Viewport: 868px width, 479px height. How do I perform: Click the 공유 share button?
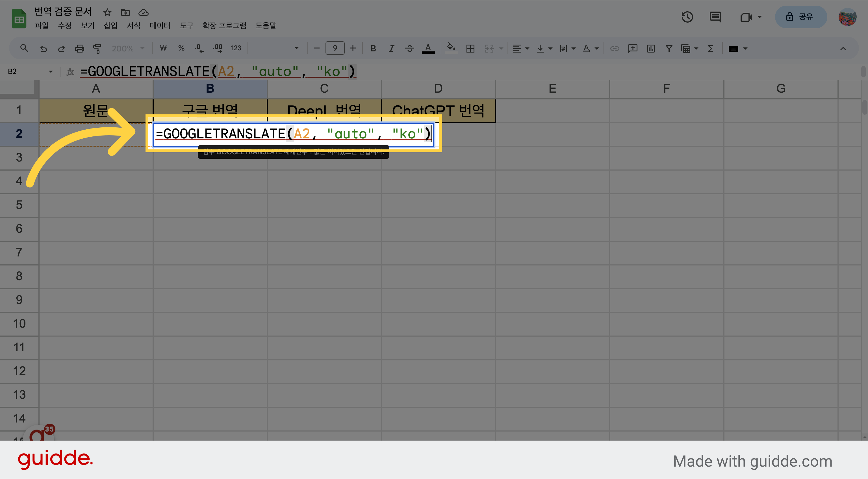pos(801,17)
